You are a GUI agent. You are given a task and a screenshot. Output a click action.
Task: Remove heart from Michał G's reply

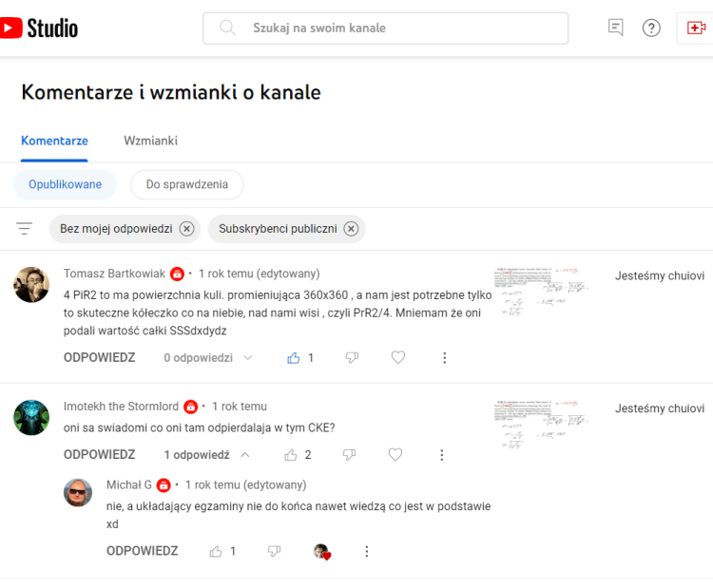click(322, 551)
